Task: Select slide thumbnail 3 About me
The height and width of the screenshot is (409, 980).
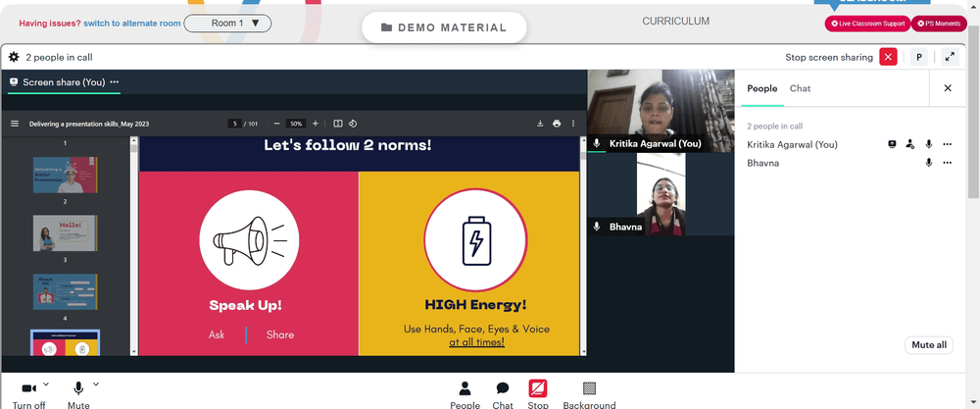Action: click(65, 291)
